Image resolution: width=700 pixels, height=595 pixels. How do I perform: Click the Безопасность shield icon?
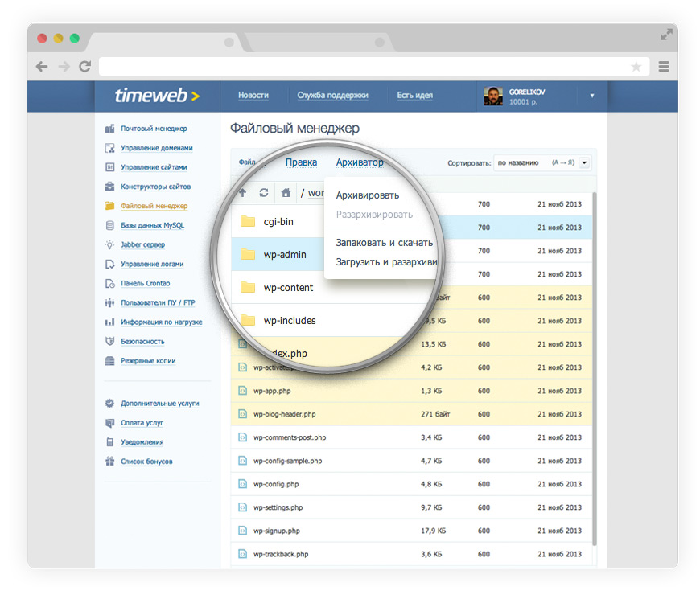pyautogui.click(x=109, y=341)
